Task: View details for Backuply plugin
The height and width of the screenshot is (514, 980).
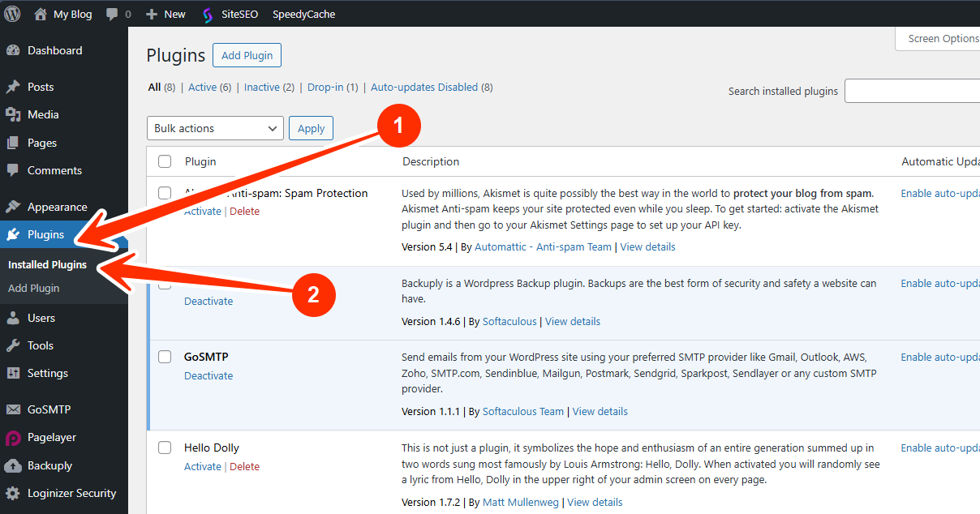Action: pyautogui.click(x=573, y=321)
